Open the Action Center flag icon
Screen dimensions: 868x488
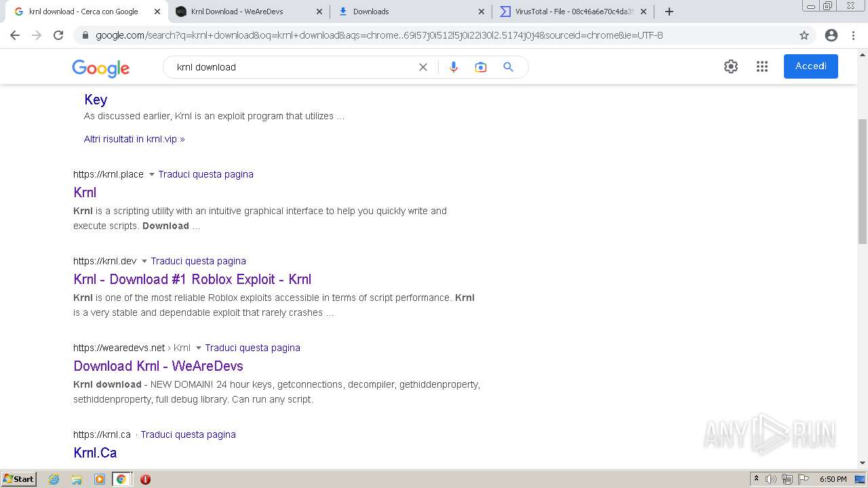[804, 479]
